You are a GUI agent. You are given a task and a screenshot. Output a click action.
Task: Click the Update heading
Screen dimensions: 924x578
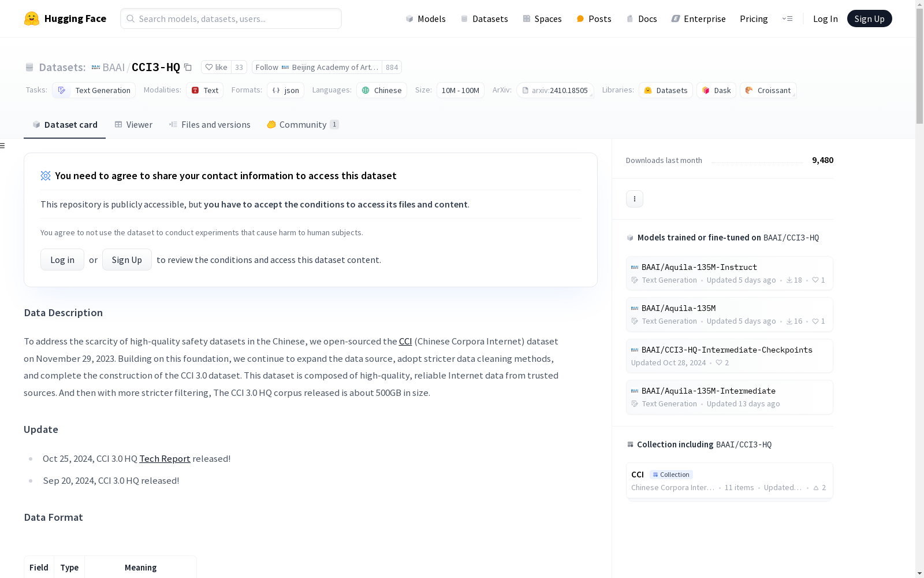tap(41, 429)
